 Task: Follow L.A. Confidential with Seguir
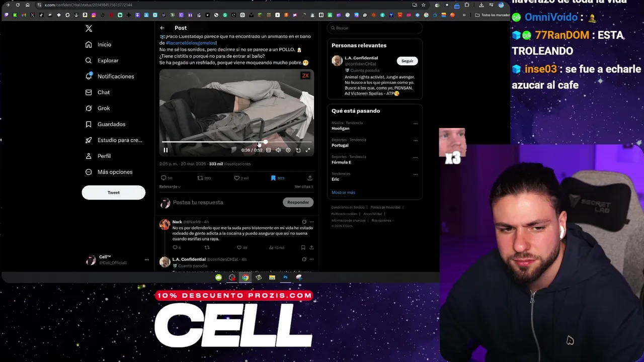coord(407,61)
